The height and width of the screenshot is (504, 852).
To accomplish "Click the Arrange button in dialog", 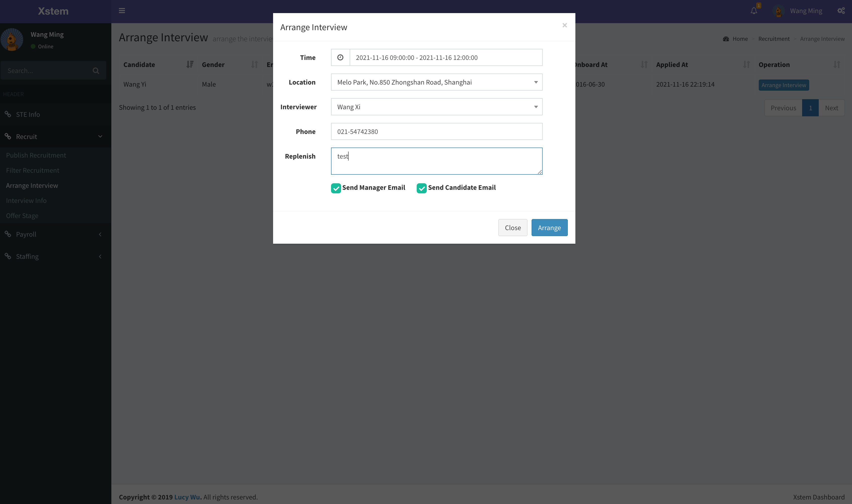I will 549,228.
